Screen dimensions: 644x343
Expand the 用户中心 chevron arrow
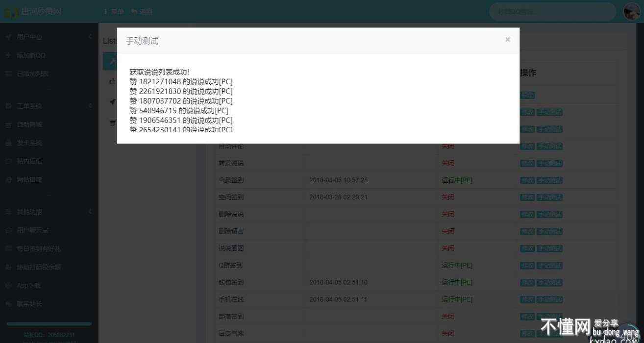click(x=90, y=37)
